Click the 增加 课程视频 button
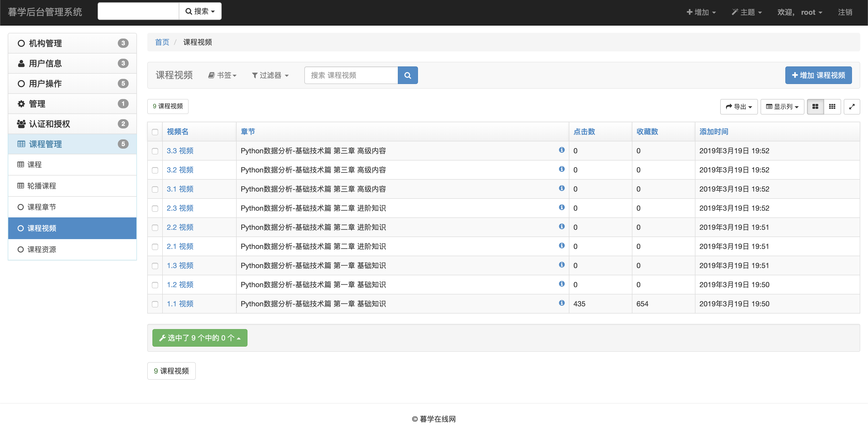The width and height of the screenshot is (868, 426). (818, 75)
